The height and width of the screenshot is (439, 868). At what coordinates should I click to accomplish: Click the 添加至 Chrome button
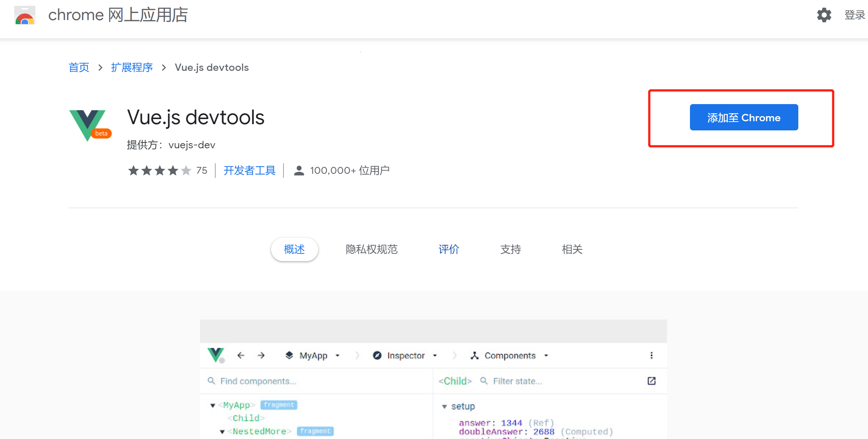click(744, 118)
